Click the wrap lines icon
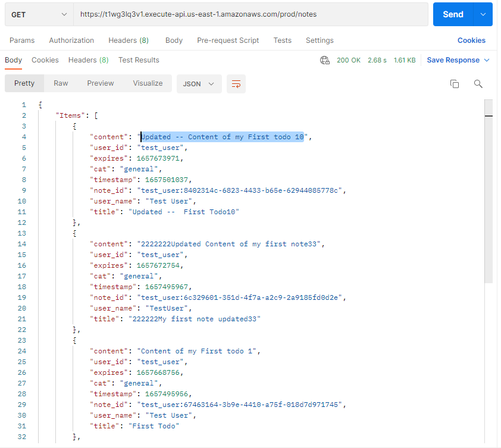501x448 pixels. coord(236,84)
